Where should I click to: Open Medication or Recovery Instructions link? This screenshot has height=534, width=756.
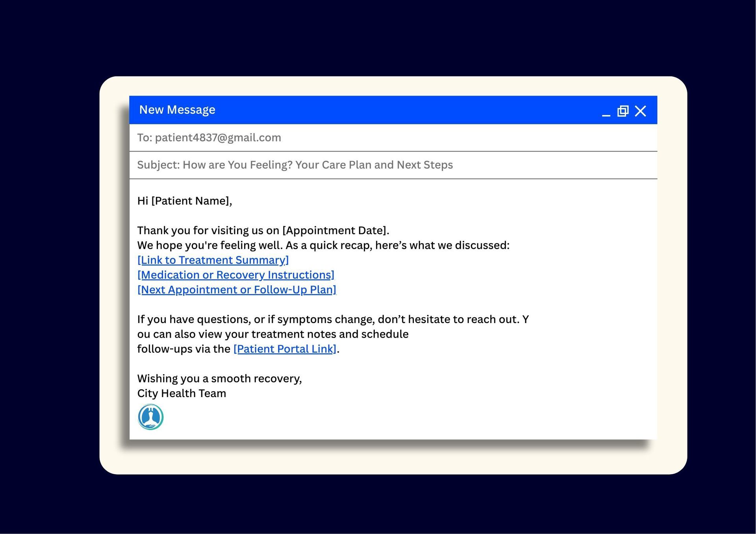pyautogui.click(x=235, y=275)
